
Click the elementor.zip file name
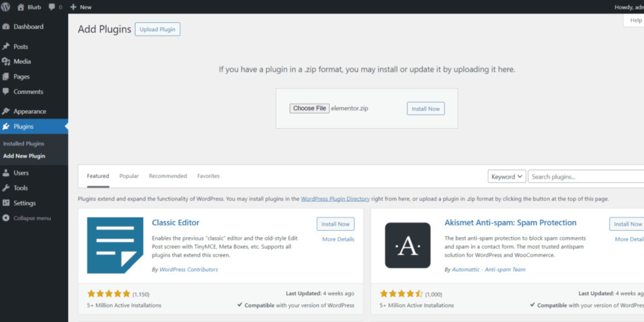pyautogui.click(x=350, y=108)
